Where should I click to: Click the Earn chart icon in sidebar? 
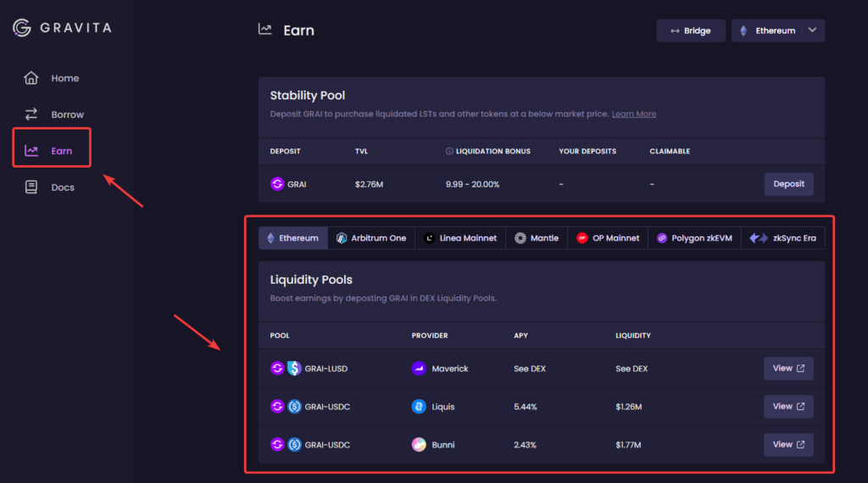coord(31,151)
